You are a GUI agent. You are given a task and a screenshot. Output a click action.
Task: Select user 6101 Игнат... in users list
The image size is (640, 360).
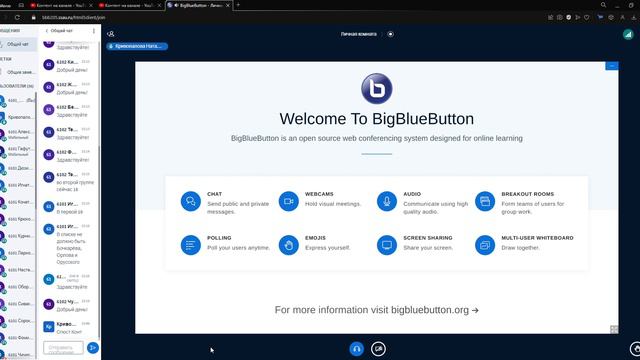tap(17, 185)
